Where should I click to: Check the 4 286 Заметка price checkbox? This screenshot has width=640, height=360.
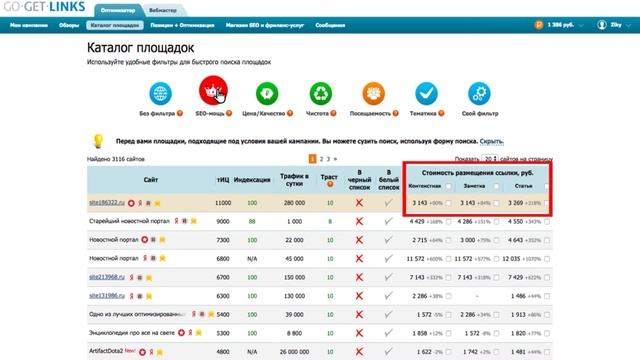(496, 222)
